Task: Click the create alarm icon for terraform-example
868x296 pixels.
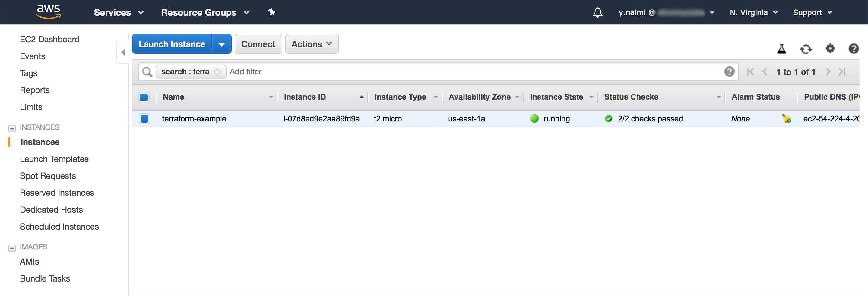Action: (x=787, y=119)
